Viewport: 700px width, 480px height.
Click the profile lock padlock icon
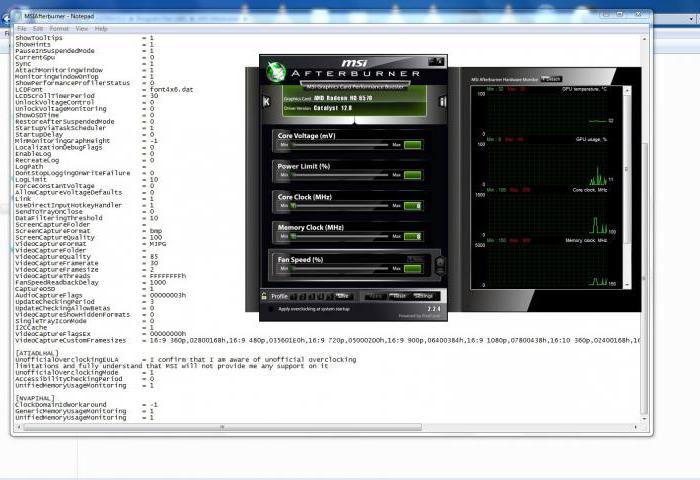(264, 296)
